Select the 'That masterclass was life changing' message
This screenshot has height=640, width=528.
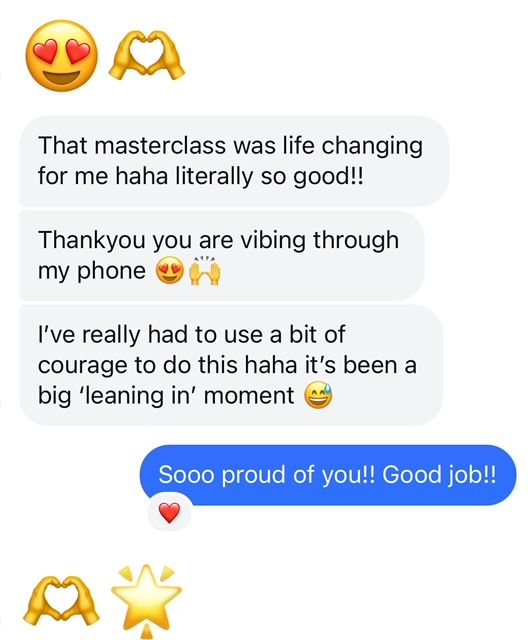click(x=234, y=161)
